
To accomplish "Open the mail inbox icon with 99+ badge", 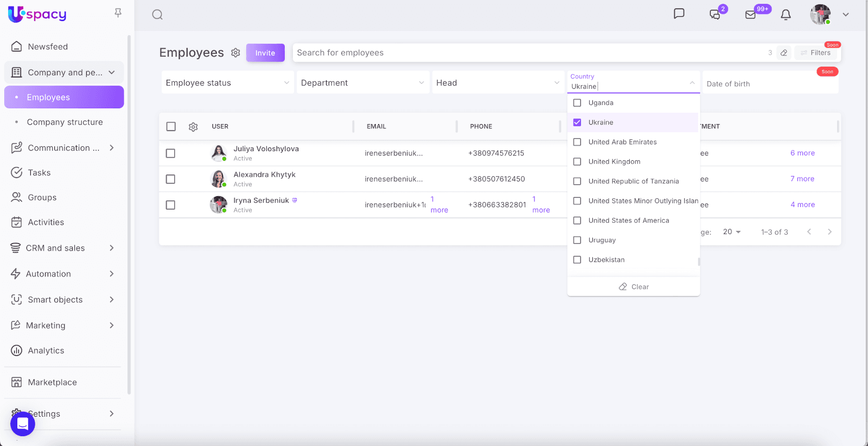I will (x=751, y=15).
